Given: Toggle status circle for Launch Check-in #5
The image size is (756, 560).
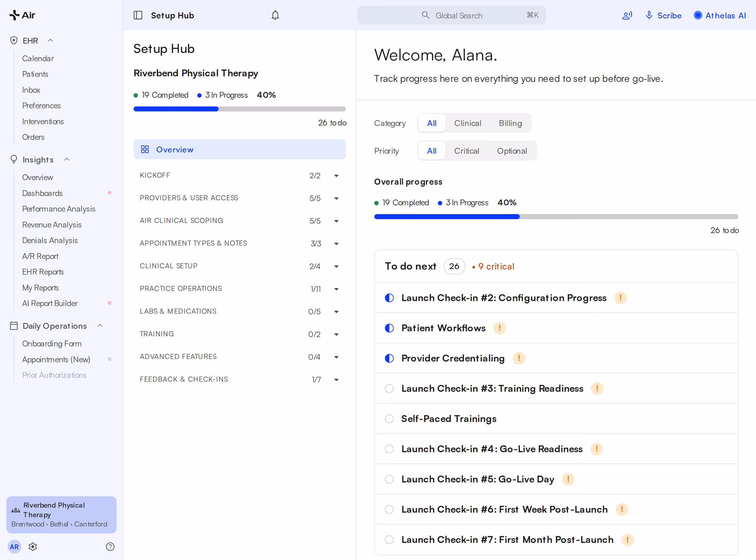Looking at the screenshot, I should [x=389, y=479].
